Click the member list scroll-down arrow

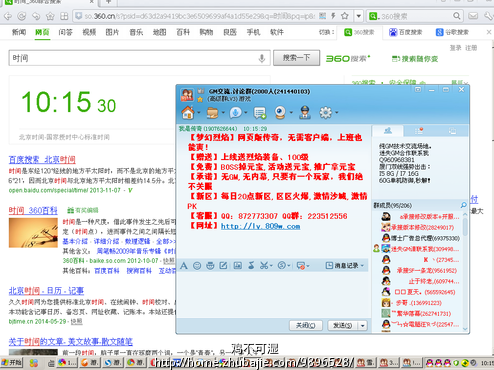(x=465, y=329)
